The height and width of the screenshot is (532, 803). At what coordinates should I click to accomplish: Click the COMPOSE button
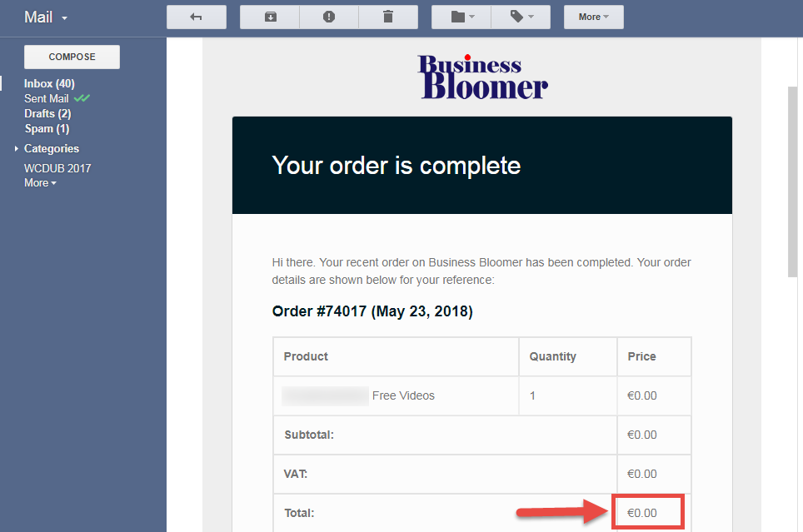tap(72, 57)
